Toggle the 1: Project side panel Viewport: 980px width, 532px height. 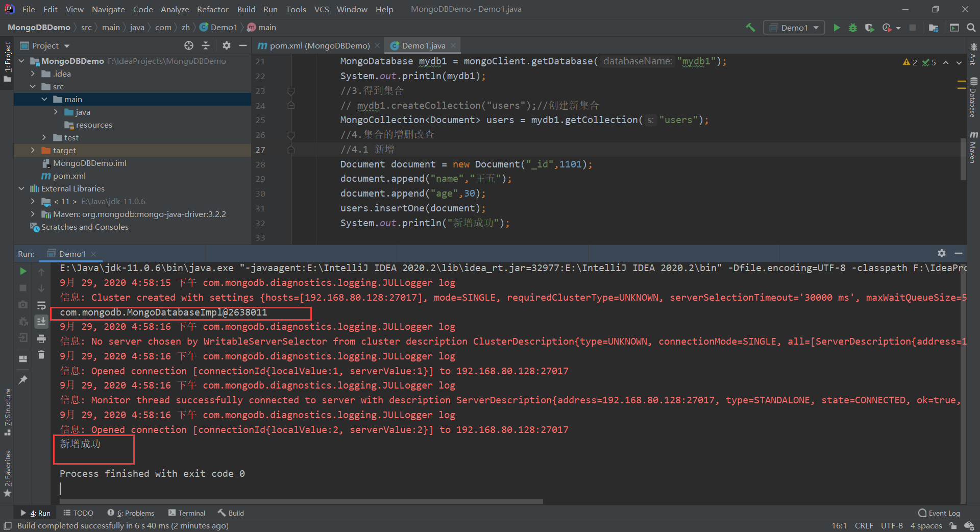point(7,61)
